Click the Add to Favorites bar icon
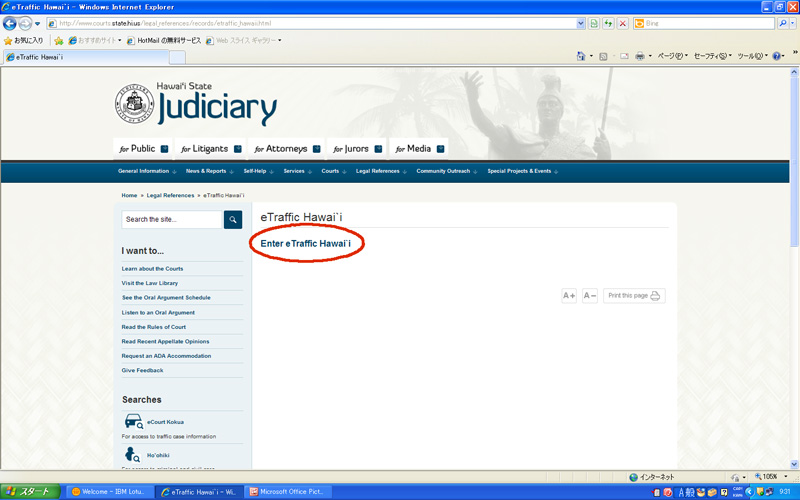Screen dimensions: 800x500 (x=59, y=40)
